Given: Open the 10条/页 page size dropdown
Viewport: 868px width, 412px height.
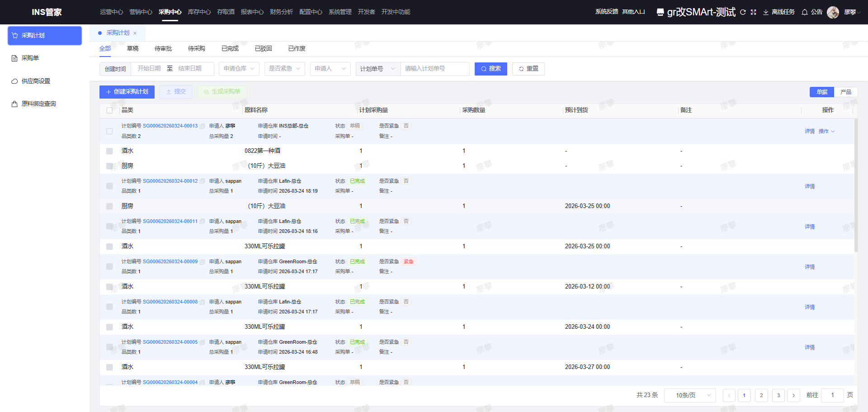Looking at the screenshot, I should pos(690,395).
